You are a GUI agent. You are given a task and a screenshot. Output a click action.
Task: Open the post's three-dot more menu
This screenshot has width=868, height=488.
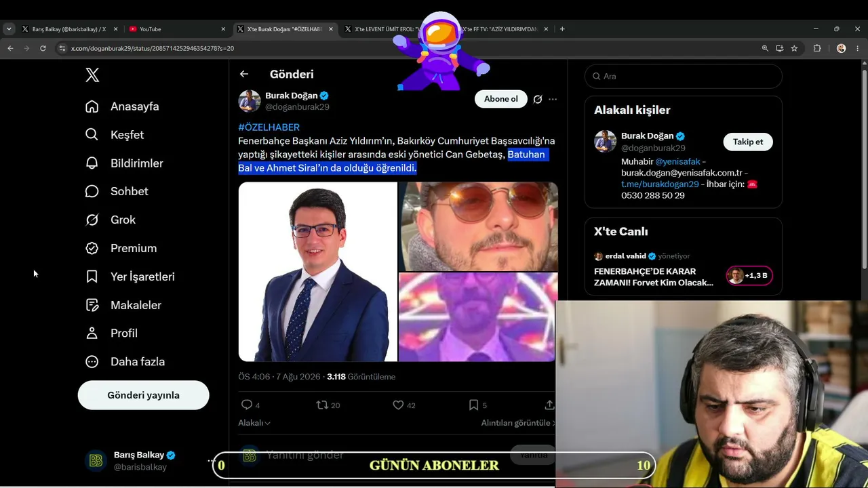[x=553, y=99]
